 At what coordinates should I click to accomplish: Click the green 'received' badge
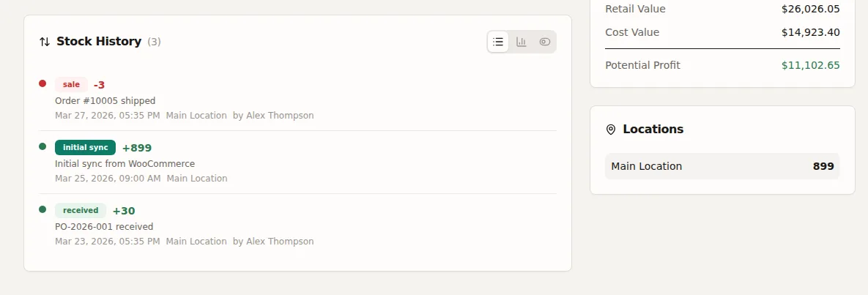pos(81,210)
